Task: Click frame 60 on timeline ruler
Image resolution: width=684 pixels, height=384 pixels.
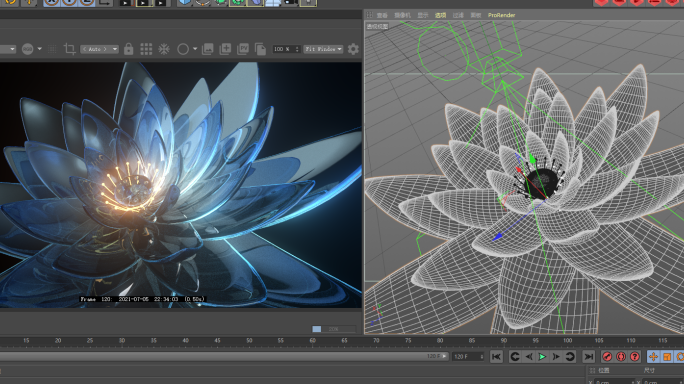Action: (x=312, y=340)
